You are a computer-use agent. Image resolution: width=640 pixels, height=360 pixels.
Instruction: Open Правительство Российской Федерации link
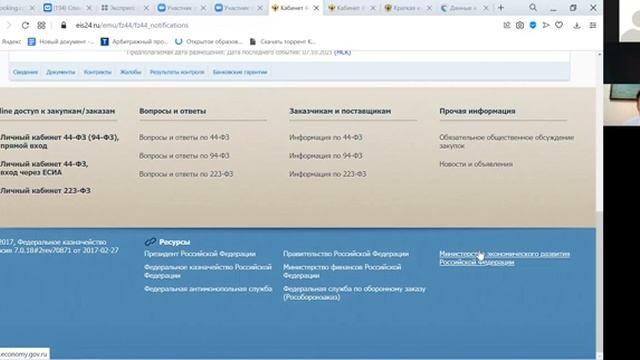[x=346, y=254]
